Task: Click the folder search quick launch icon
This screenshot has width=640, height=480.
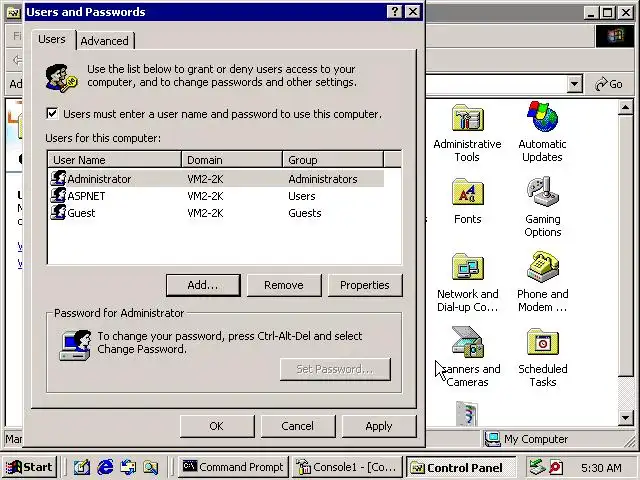Action: pyautogui.click(x=151, y=467)
